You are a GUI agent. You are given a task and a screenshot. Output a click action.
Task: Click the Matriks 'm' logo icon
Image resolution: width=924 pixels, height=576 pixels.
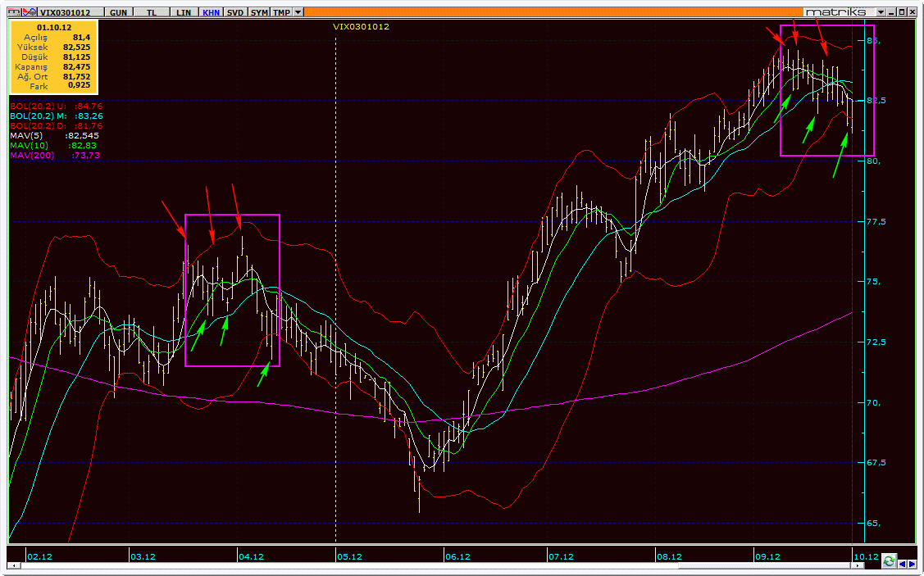click(x=14, y=11)
